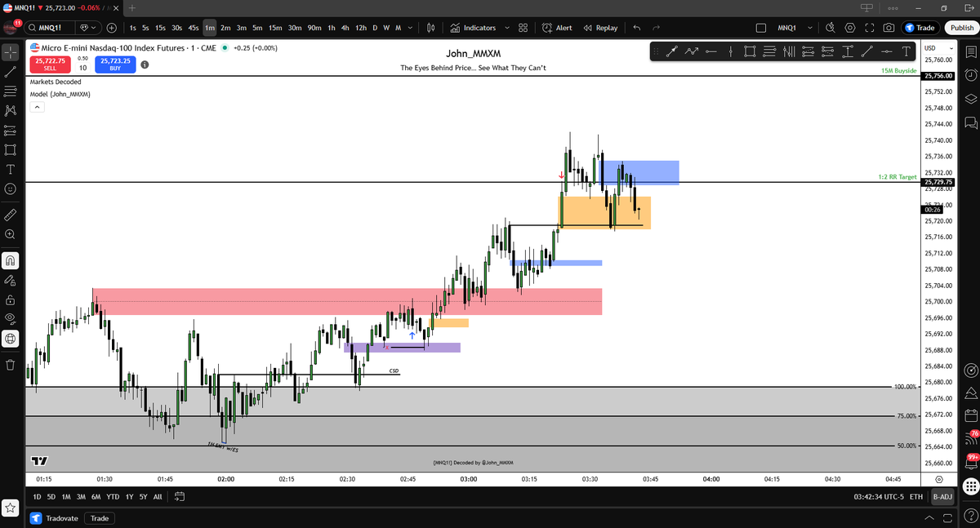Select the 1D date range
Screen dimensions: 980x528
(37, 496)
